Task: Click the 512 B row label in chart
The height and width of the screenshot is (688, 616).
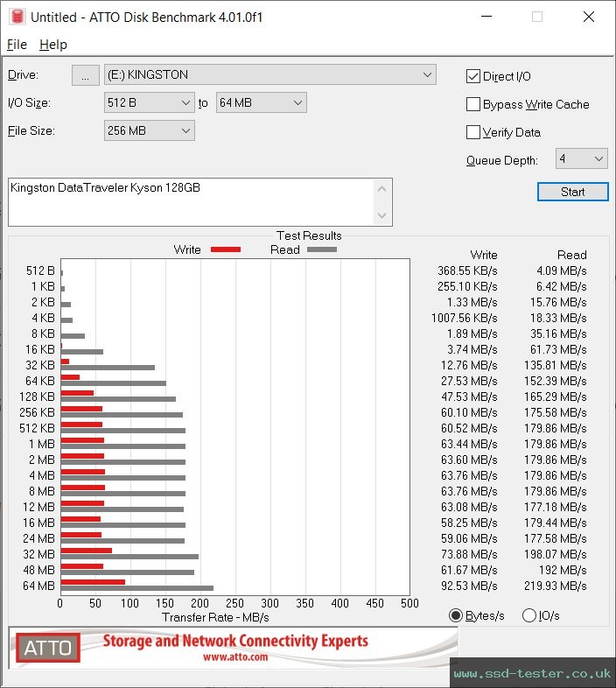Action: coord(40,270)
